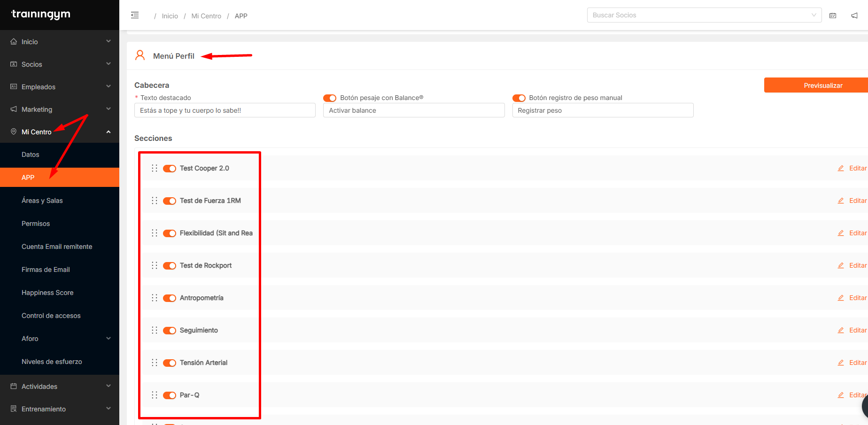Click the sidebar collapse hamburger icon
This screenshot has height=425, width=868.
pyautogui.click(x=135, y=15)
